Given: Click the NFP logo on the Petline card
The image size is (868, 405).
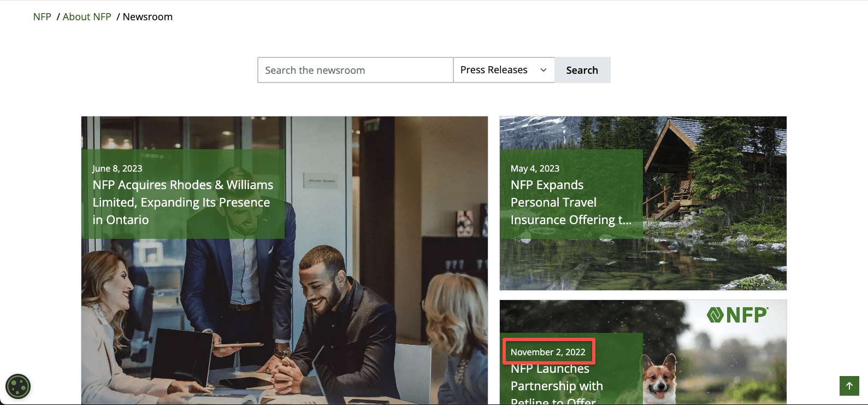Looking at the screenshot, I should tap(737, 315).
